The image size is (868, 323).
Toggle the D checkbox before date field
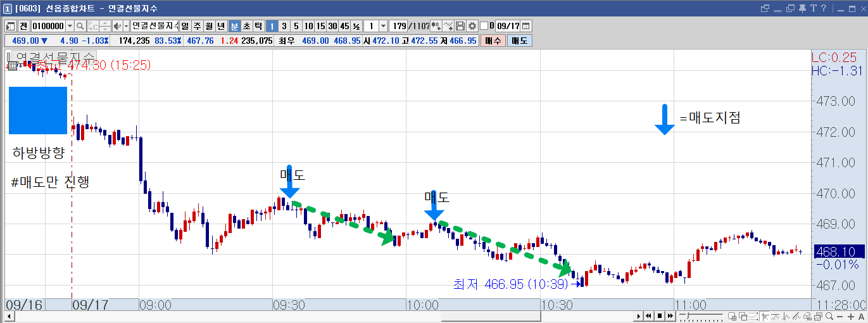[484, 26]
